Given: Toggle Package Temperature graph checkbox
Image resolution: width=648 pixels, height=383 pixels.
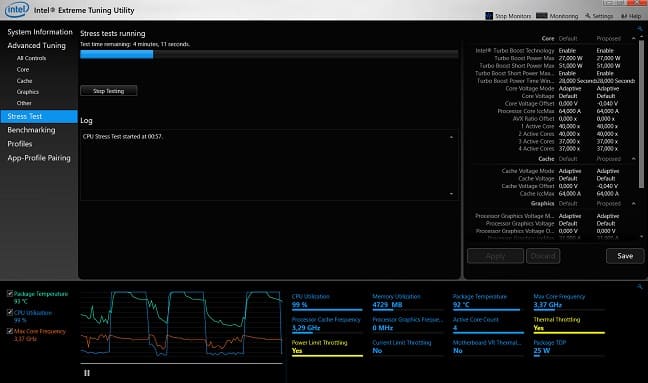Looking at the screenshot, I should 10,294.
